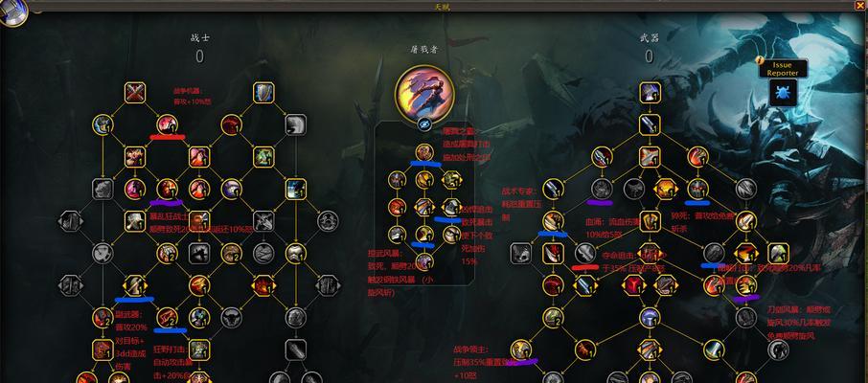Select crossed-swords talent atop 战士 tree
868x383 pixels.
point(134,93)
